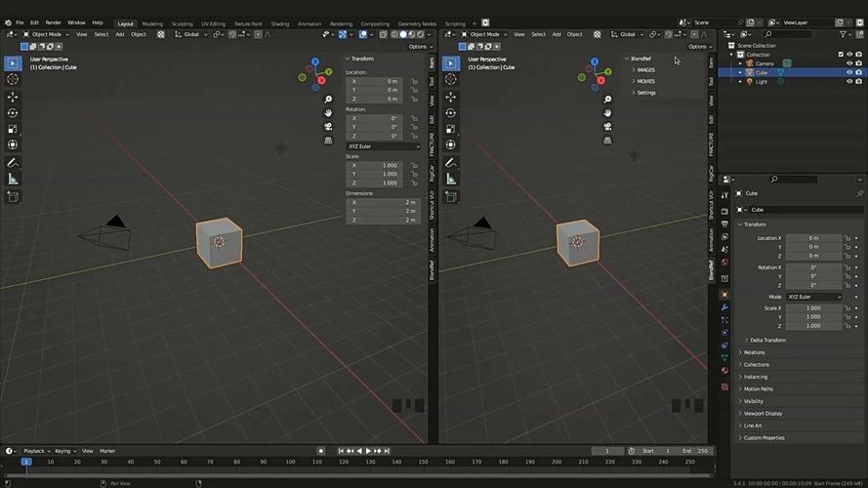Click the Blender logo menu icon
The image size is (868, 488).
point(8,22)
